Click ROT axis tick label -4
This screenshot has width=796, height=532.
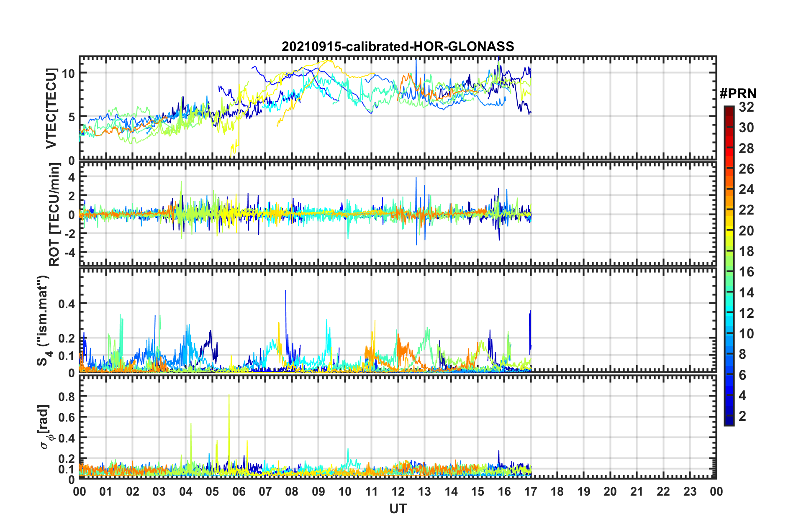click(70, 253)
